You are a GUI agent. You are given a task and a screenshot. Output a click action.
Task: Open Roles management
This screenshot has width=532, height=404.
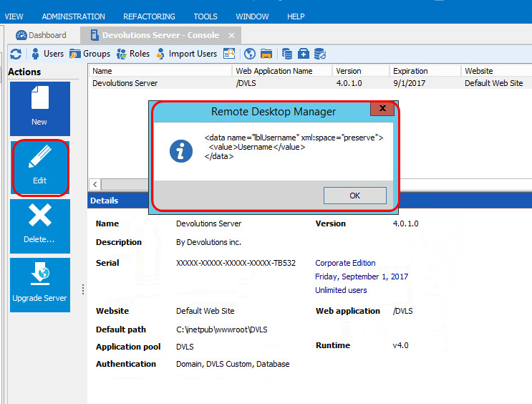coord(132,54)
